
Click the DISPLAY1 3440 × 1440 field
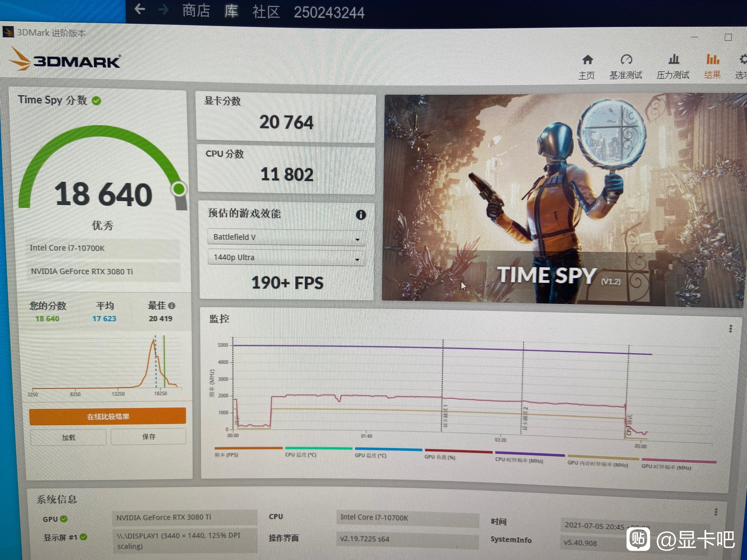point(185,540)
